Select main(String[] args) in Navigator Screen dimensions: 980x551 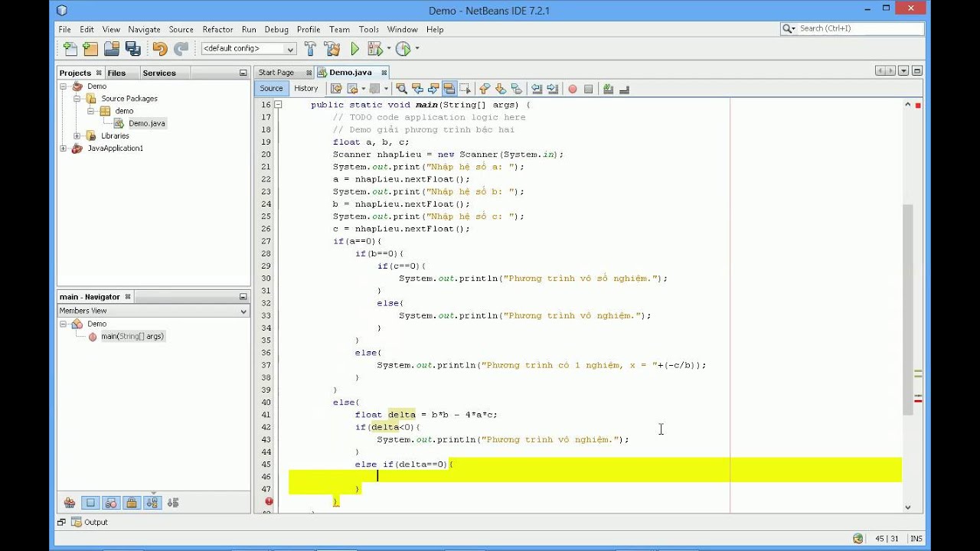[x=132, y=336]
